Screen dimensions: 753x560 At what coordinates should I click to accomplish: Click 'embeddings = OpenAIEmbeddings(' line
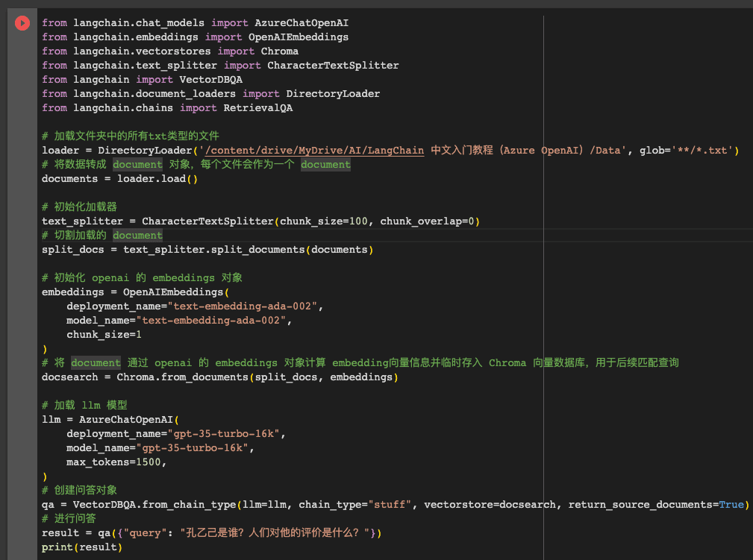[135, 292]
